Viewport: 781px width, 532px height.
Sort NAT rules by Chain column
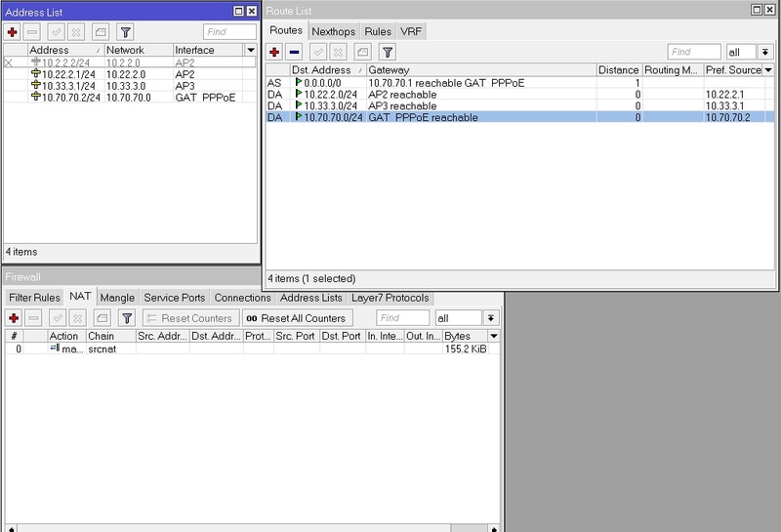pyautogui.click(x=110, y=336)
